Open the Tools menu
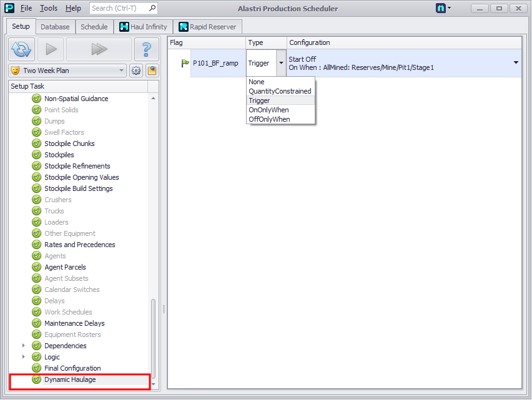Viewport: 532px width, 400px height. pos(49,8)
